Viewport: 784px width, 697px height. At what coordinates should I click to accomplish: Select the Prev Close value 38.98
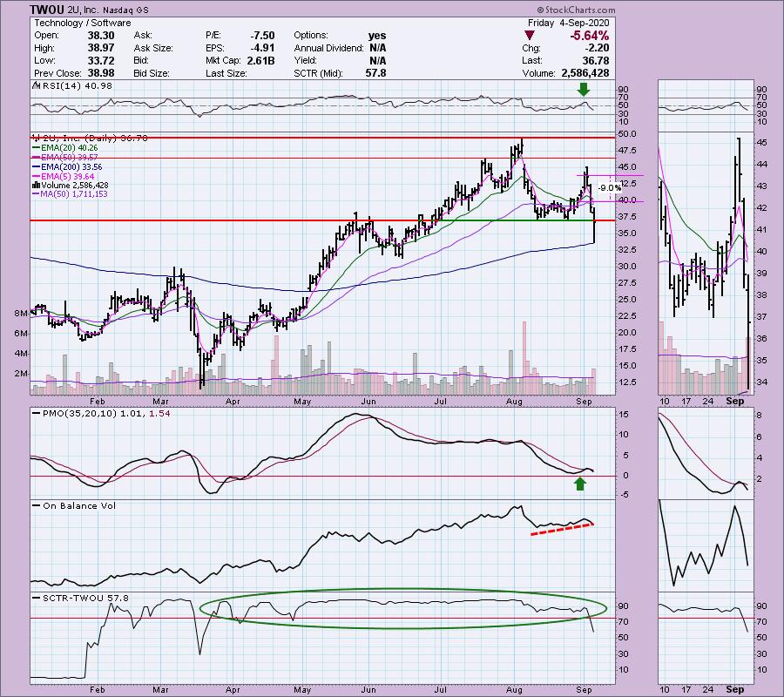point(102,73)
